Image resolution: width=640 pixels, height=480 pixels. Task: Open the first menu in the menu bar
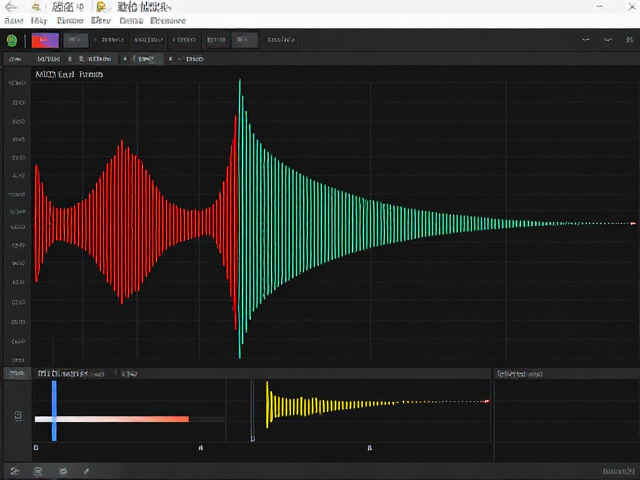[14, 20]
